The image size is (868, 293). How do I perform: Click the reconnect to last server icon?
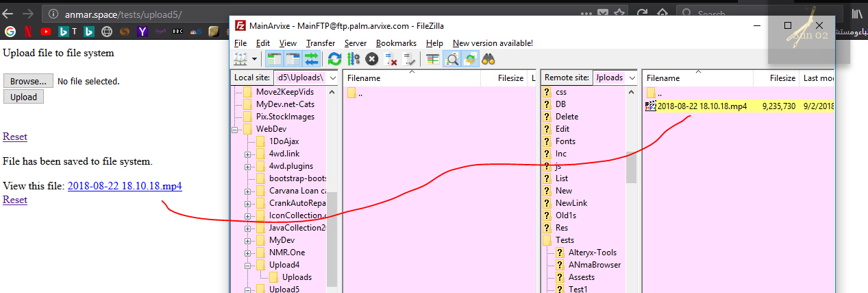click(410, 60)
